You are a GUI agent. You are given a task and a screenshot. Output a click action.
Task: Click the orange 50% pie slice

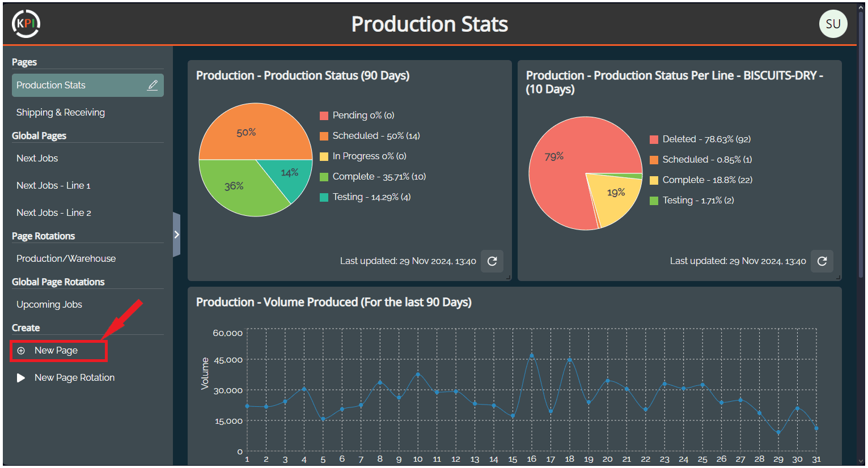pos(255,131)
